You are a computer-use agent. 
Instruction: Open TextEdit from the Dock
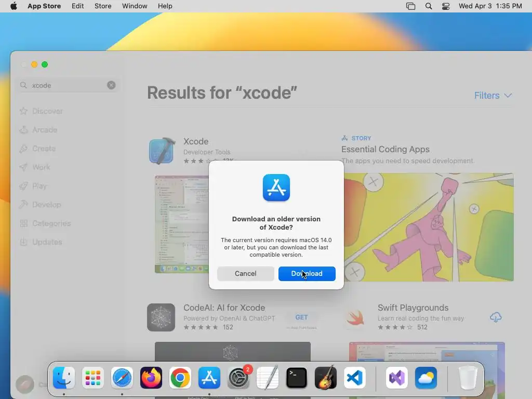[x=268, y=378]
